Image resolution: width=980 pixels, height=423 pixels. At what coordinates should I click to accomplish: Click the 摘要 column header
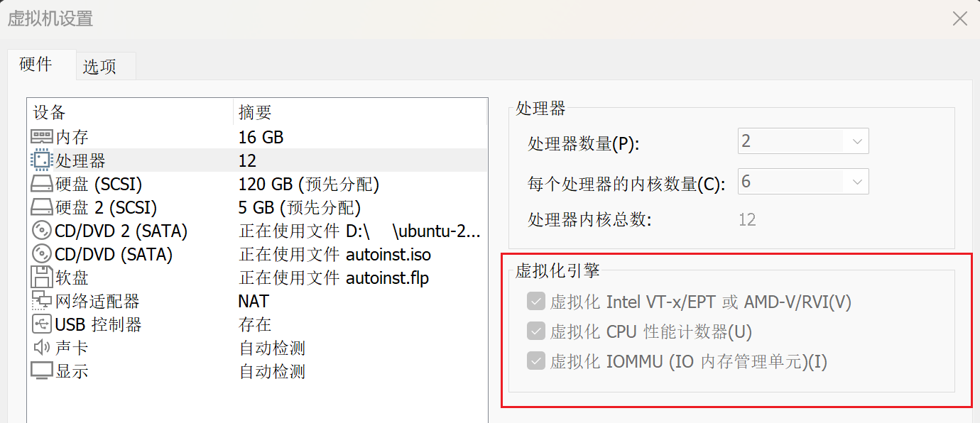tap(256, 112)
